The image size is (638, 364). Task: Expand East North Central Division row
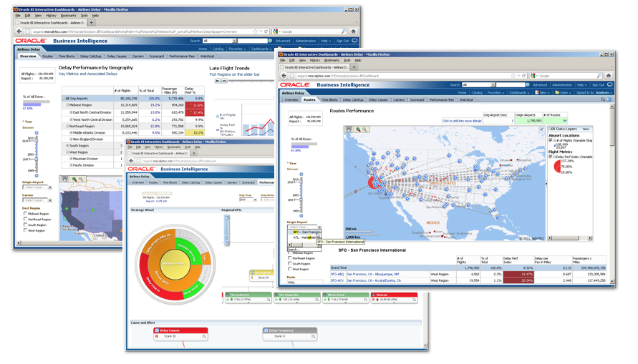tap(71, 112)
